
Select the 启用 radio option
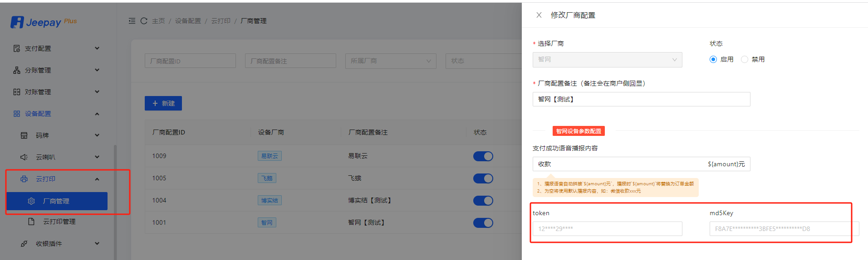(x=713, y=59)
